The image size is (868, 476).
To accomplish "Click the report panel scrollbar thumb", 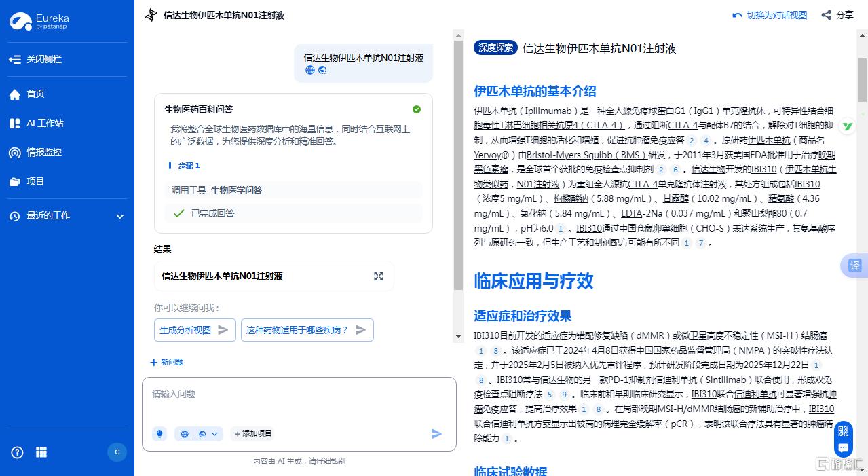I will click(862, 79).
